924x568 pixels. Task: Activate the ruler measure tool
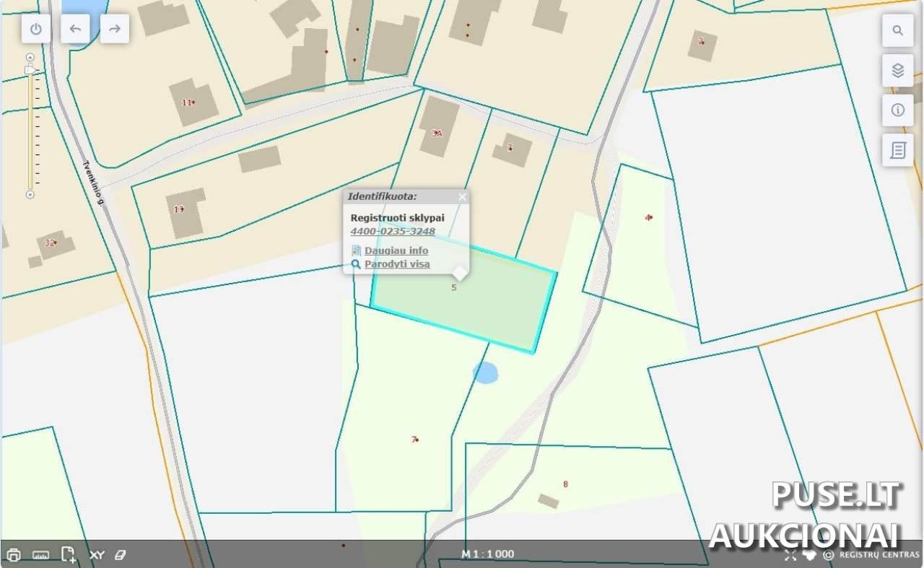[x=40, y=555]
